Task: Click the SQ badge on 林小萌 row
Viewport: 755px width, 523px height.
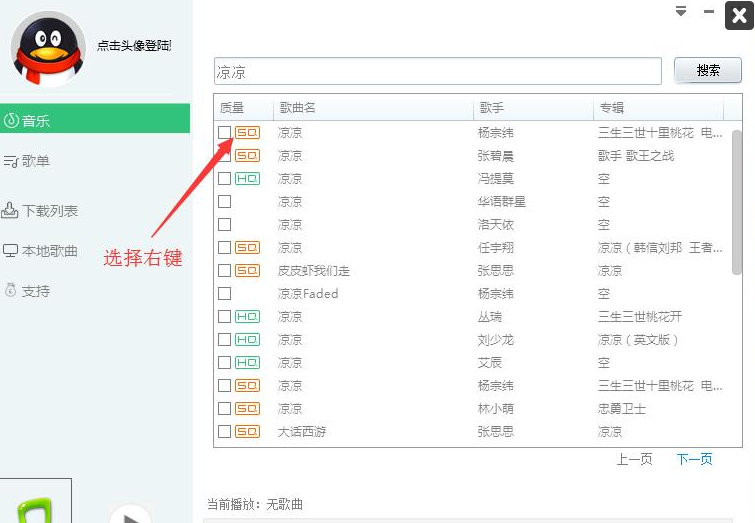Action: tap(247, 408)
